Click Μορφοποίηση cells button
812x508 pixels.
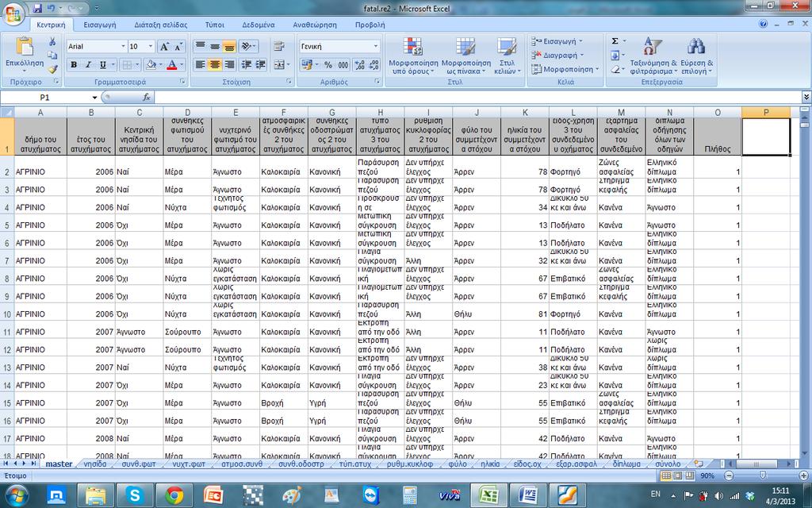pyautogui.click(x=565, y=69)
